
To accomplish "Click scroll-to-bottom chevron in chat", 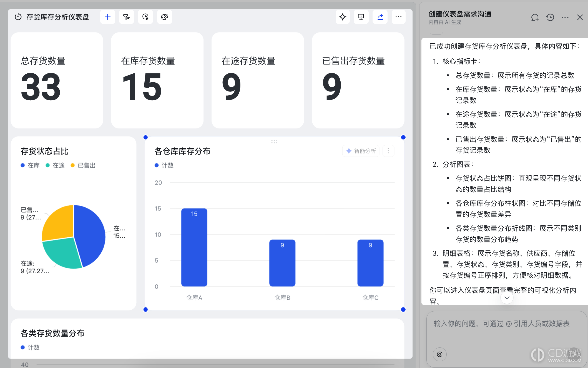I will tap(507, 298).
